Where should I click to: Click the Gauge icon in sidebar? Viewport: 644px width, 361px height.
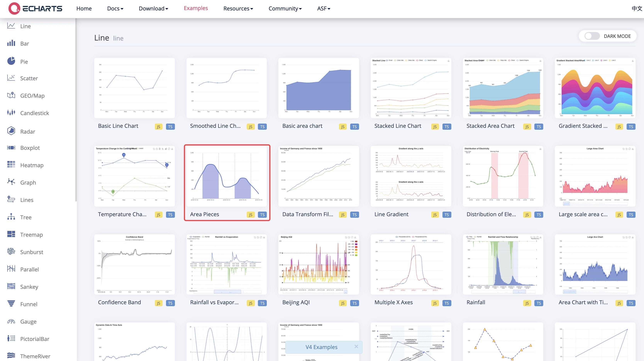click(11, 321)
